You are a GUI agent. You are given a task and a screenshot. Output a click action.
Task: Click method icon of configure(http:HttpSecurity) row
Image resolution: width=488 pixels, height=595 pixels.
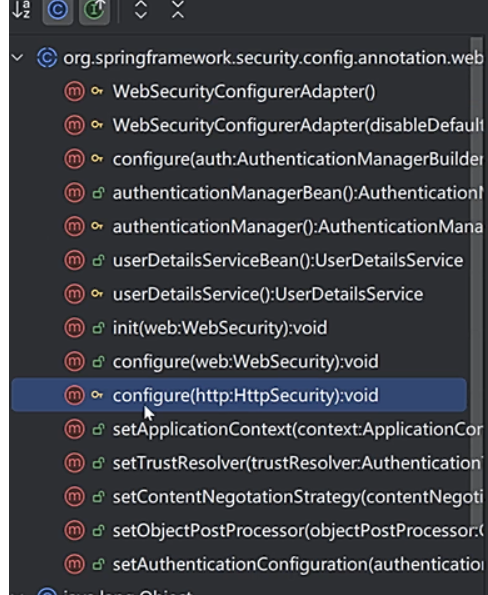coord(74,395)
